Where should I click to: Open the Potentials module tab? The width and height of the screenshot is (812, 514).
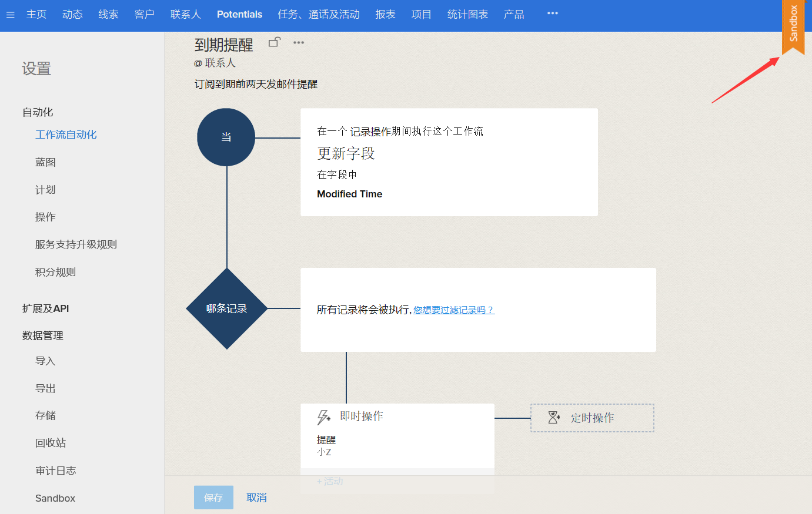click(x=239, y=15)
